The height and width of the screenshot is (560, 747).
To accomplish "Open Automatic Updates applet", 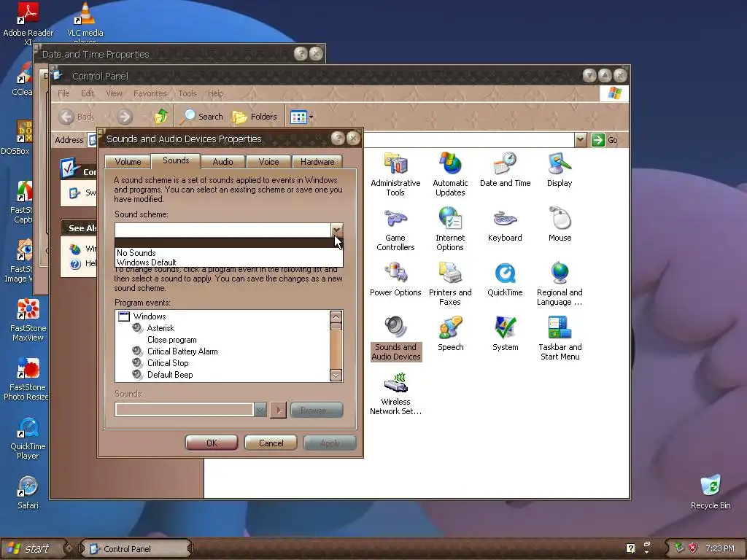I will point(450,174).
